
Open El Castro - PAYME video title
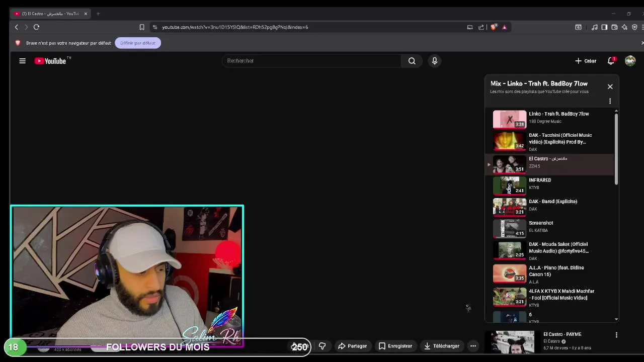tap(562, 334)
